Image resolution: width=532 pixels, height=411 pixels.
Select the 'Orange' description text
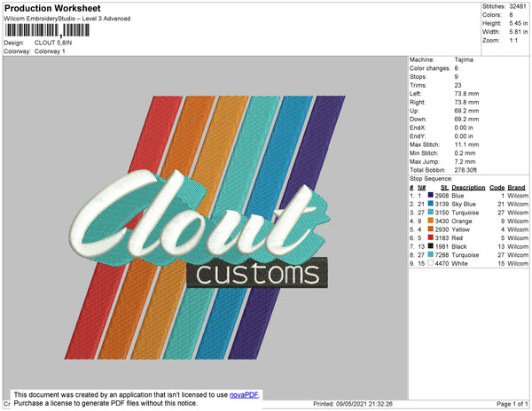462,221
